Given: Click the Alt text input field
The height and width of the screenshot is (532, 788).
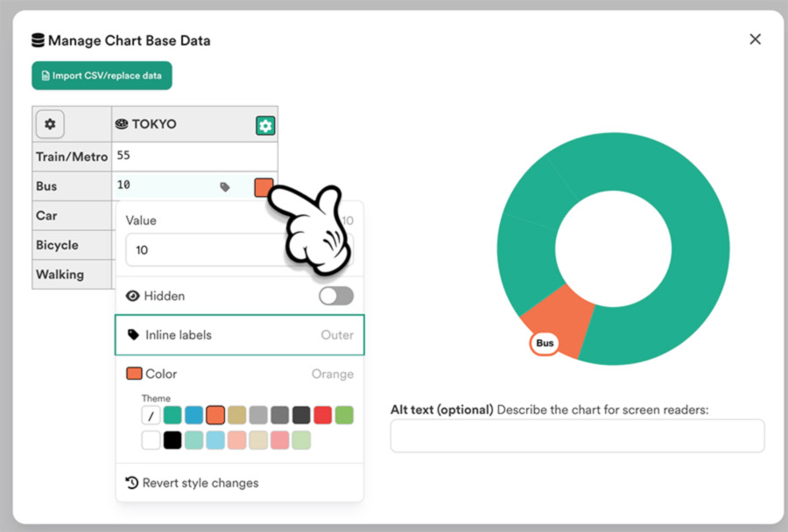Looking at the screenshot, I should pyautogui.click(x=578, y=436).
